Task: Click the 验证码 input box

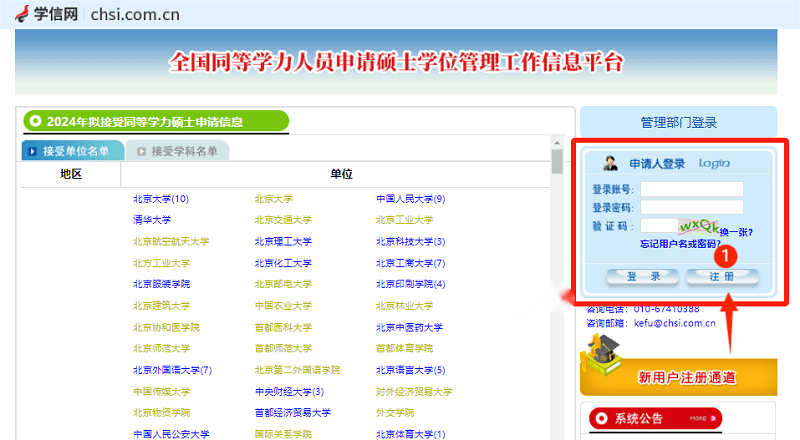Action: (x=658, y=227)
